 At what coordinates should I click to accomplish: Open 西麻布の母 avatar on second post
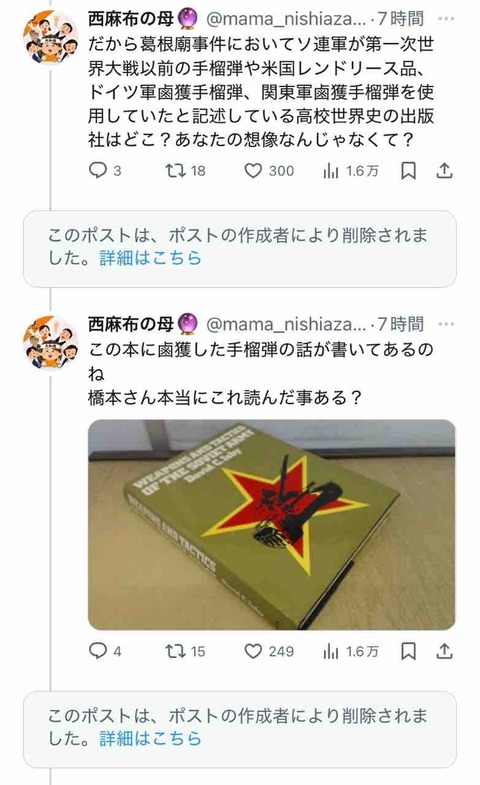coord(51,342)
